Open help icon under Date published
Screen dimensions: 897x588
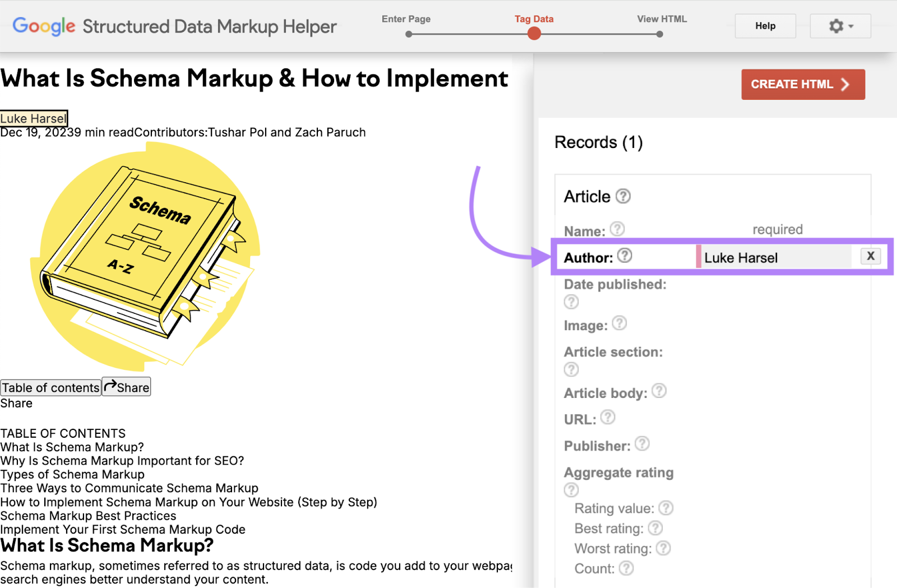tap(571, 302)
